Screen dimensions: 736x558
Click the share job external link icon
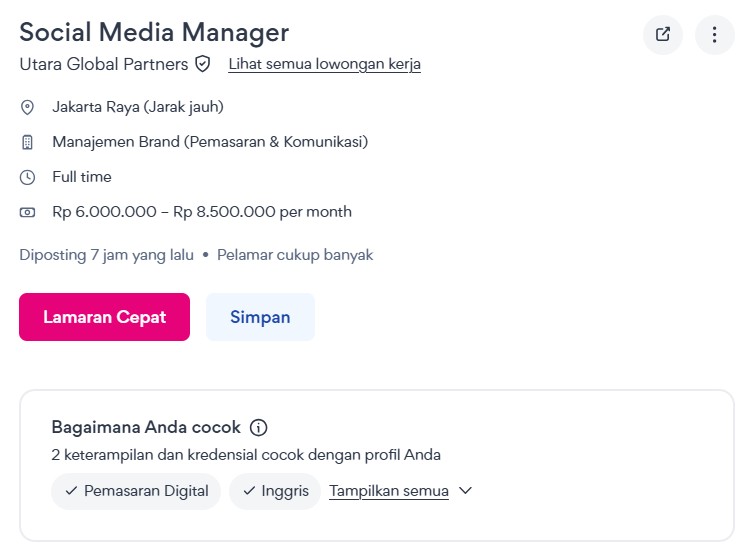pos(663,35)
